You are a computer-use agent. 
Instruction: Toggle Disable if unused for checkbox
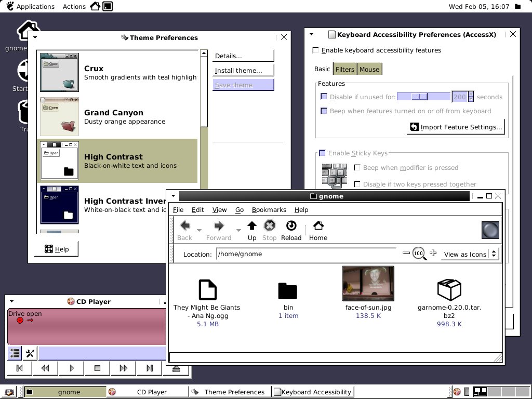(x=324, y=97)
